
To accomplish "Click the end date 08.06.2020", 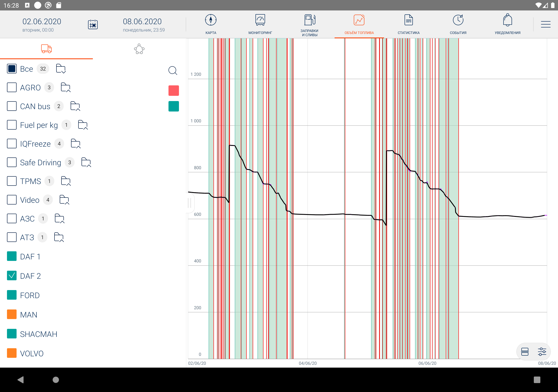I will [142, 21].
